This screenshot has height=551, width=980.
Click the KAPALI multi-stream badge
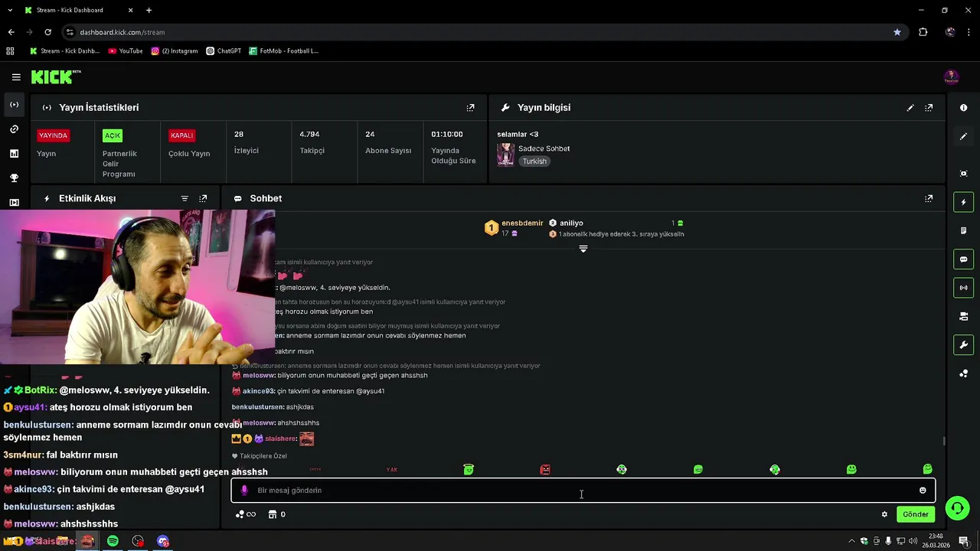tap(182, 135)
